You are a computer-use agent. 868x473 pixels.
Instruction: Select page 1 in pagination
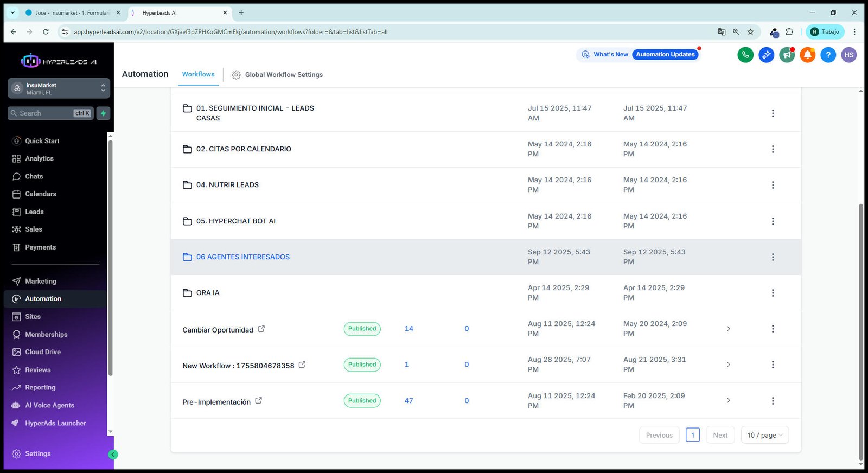tap(693, 435)
